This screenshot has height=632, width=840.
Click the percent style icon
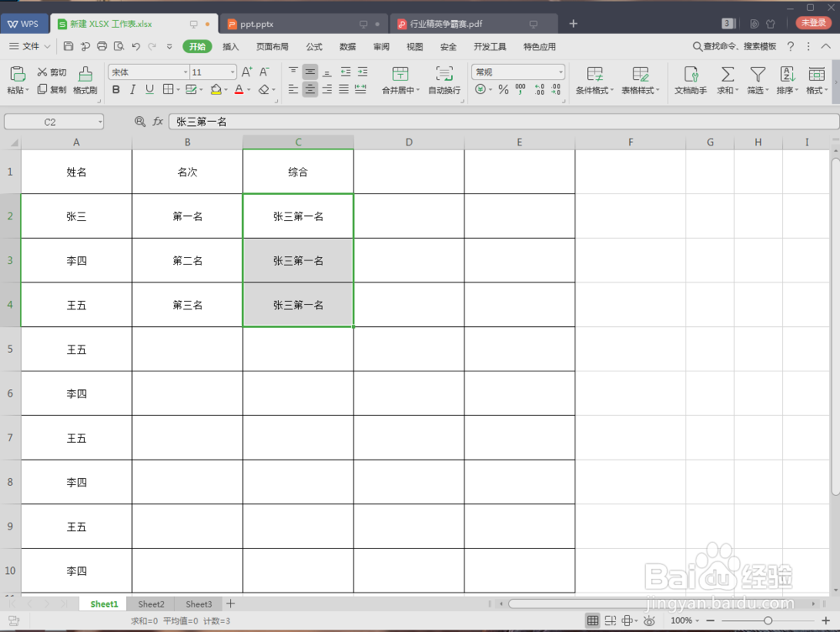[x=503, y=90]
